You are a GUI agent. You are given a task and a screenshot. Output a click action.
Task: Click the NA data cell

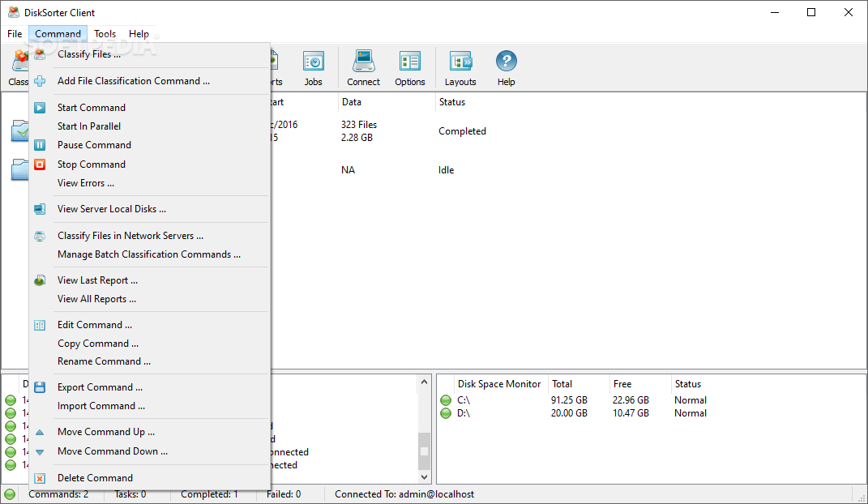point(348,170)
